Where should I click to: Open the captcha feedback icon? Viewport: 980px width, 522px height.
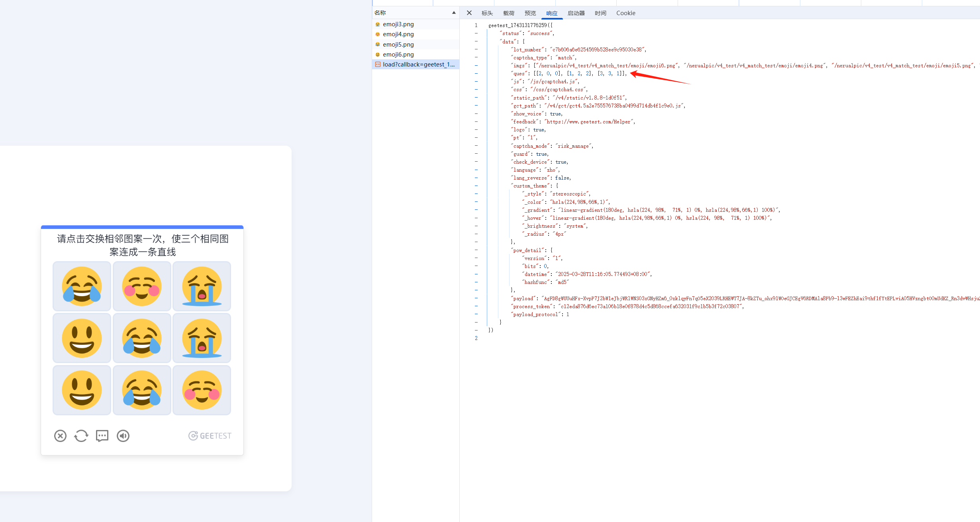[x=102, y=436]
